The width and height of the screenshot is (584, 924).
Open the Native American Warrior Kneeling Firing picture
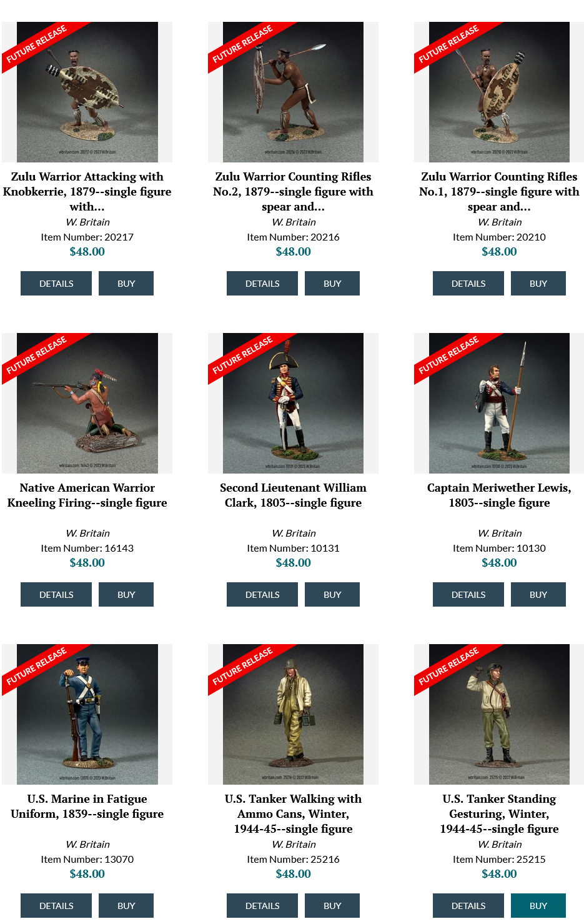[87, 403]
